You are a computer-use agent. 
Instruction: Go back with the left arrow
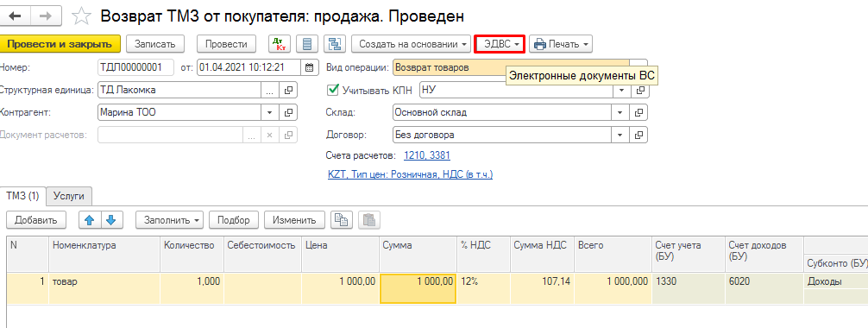[x=15, y=16]
